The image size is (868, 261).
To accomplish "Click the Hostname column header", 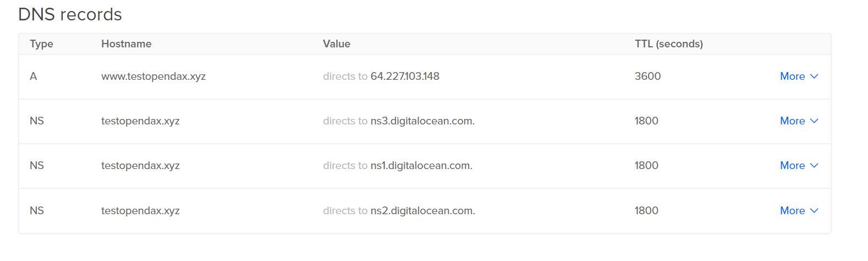I will (x=126, y=44).
